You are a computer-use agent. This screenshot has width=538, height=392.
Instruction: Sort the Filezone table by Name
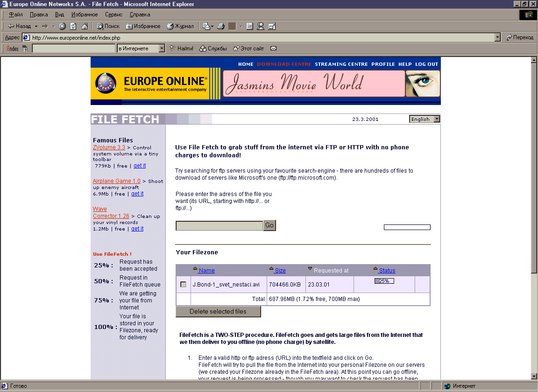(x=206, y=271)
